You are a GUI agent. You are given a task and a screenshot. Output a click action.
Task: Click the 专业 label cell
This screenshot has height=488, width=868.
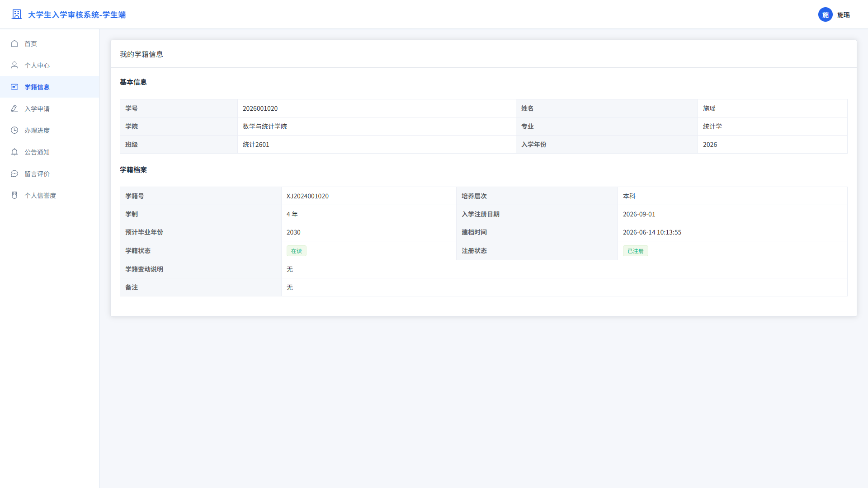tap(607, 127)
